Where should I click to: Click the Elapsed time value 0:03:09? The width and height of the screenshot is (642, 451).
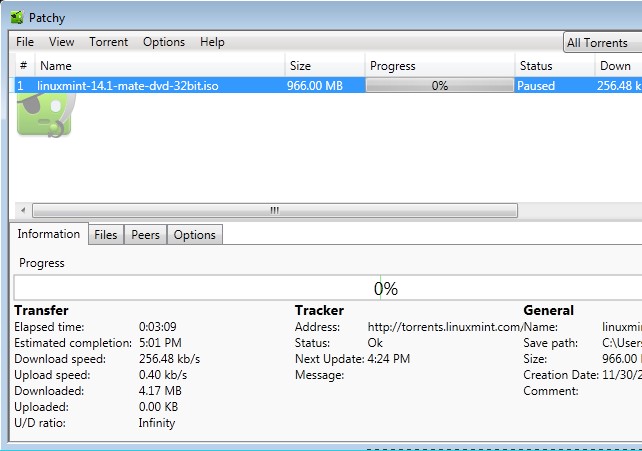point(158,327)
